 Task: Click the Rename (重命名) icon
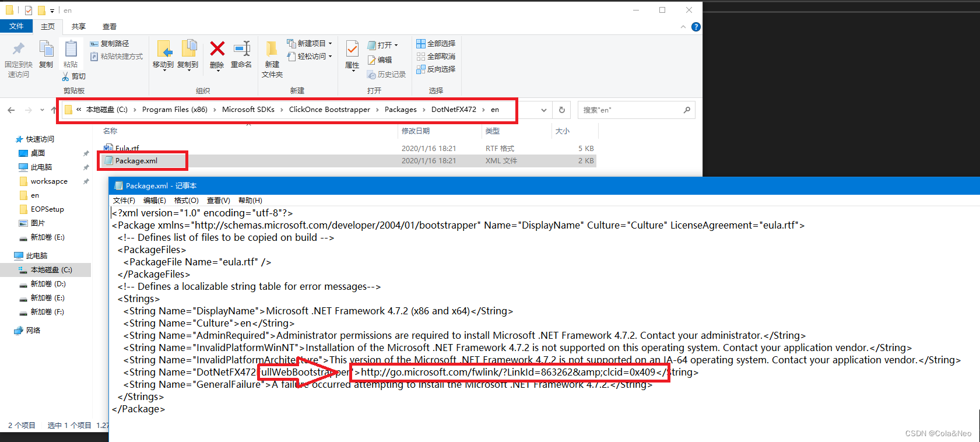click(241, 48)
